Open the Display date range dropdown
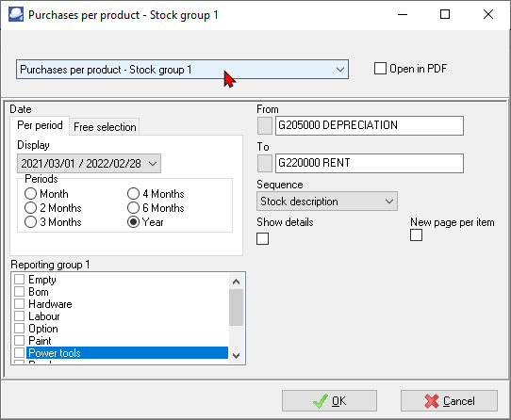The height and width of the screenshot is (420, 511). [89, 164]
